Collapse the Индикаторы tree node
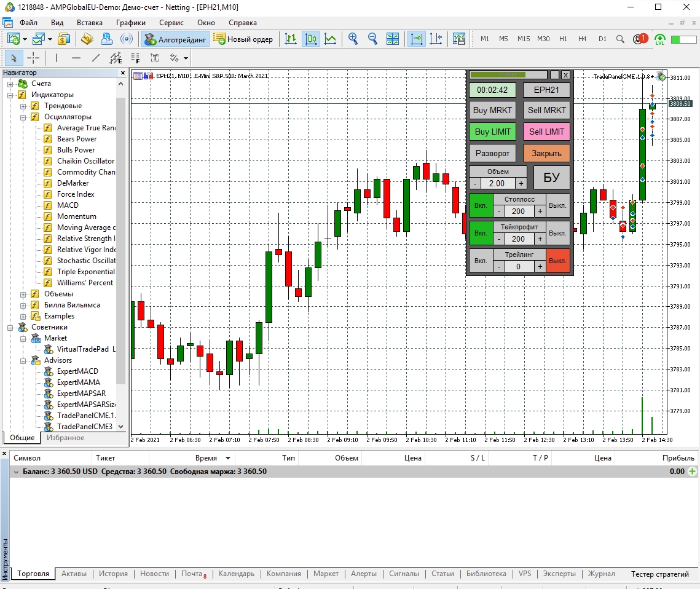 coord(10,95)
